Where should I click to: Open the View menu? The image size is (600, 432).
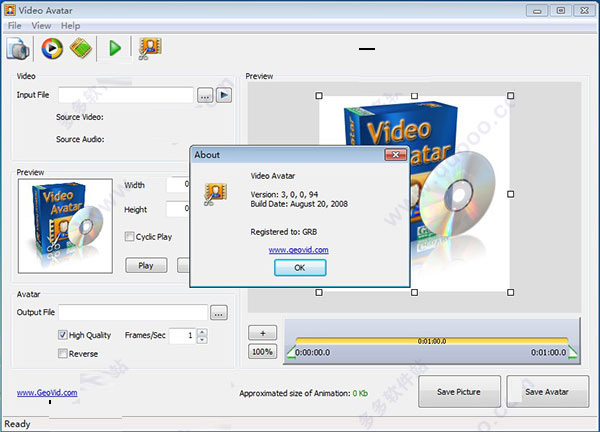click(x=41, y=26)
